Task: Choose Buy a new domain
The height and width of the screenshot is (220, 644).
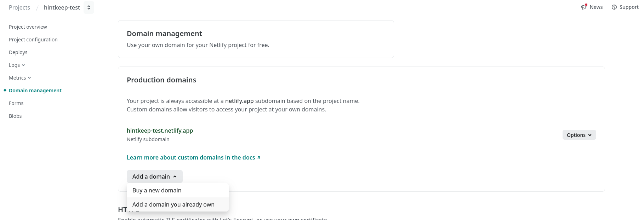Action: [178, 190]
